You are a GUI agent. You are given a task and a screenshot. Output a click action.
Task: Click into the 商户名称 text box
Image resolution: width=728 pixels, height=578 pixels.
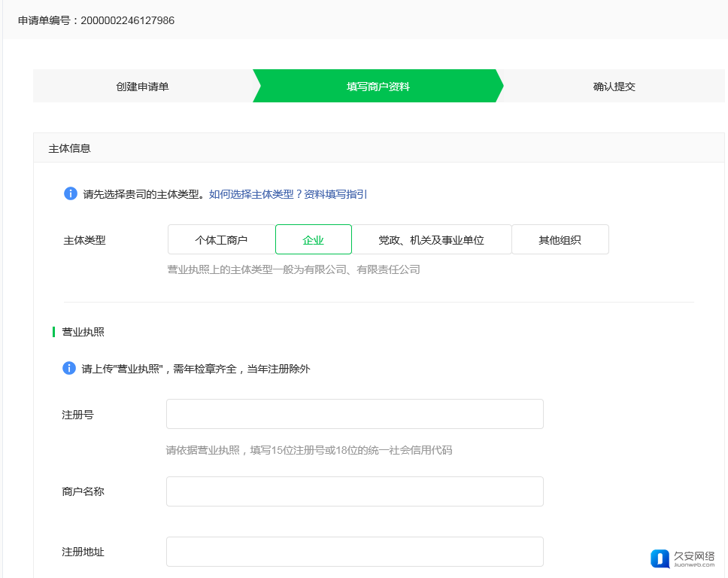pyautogui.click(x=354, y=491)
